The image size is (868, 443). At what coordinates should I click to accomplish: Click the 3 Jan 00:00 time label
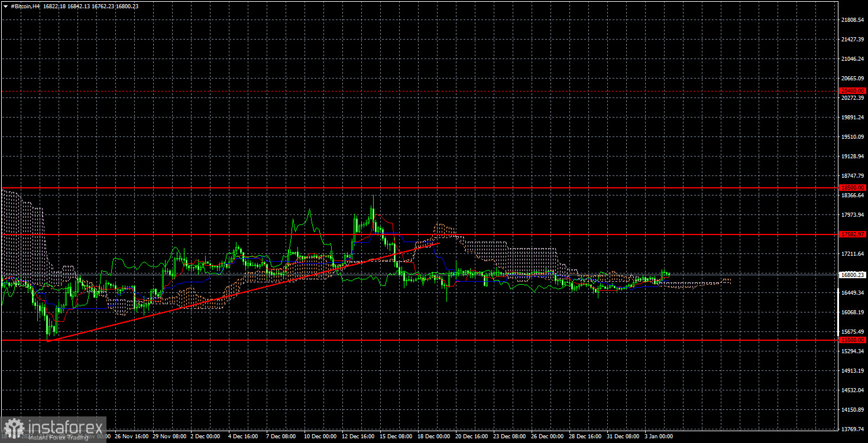pos(659,437)
